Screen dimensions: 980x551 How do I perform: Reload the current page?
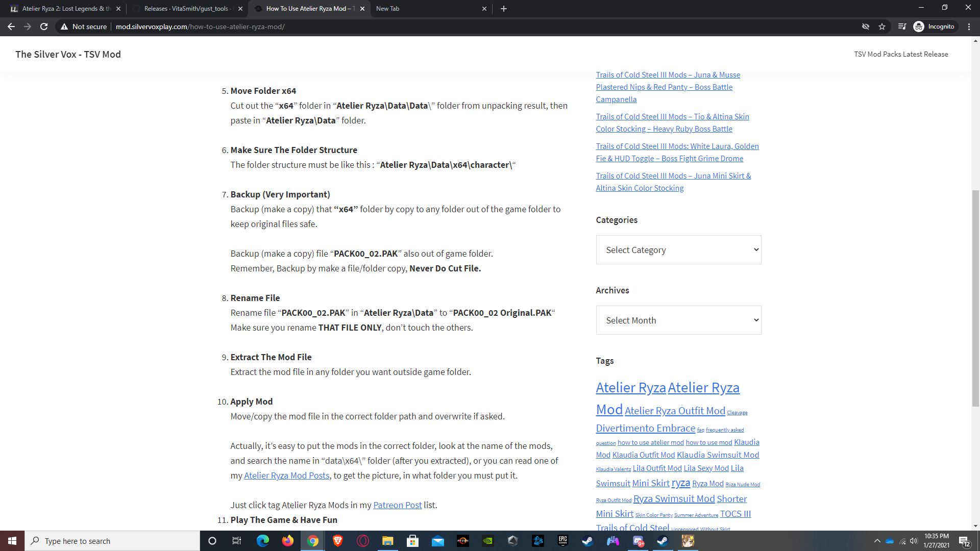click(44, 27)
